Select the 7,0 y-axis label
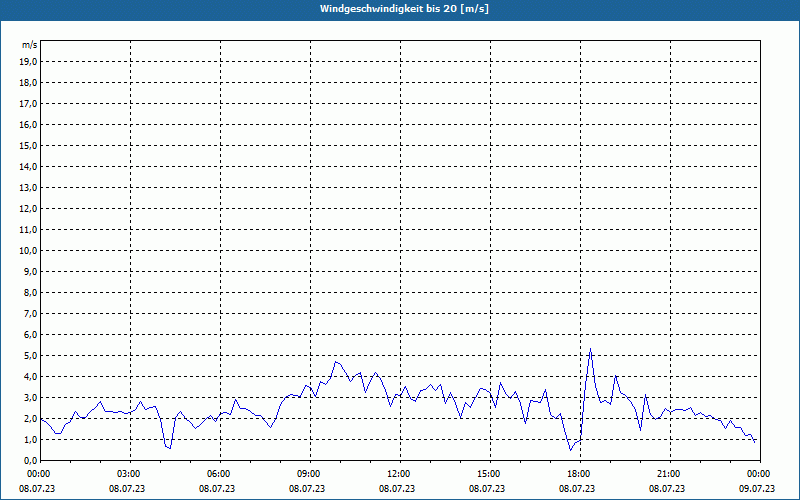The height and width of the screenshot is (500, 800). (30, 314)
